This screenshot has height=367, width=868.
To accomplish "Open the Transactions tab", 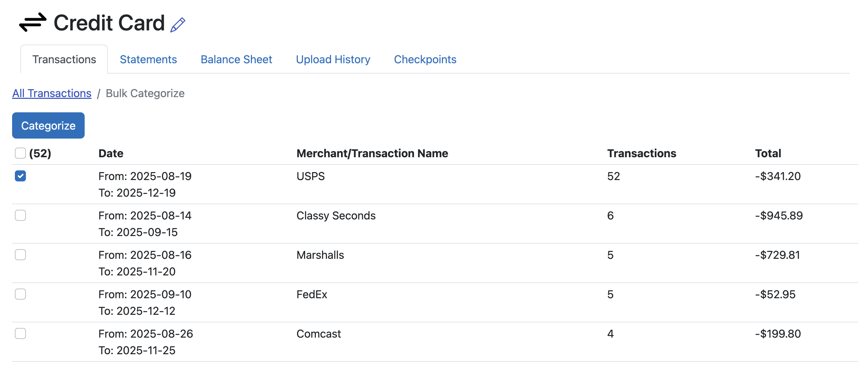I will pyautogui.click(x=64, y=59).
